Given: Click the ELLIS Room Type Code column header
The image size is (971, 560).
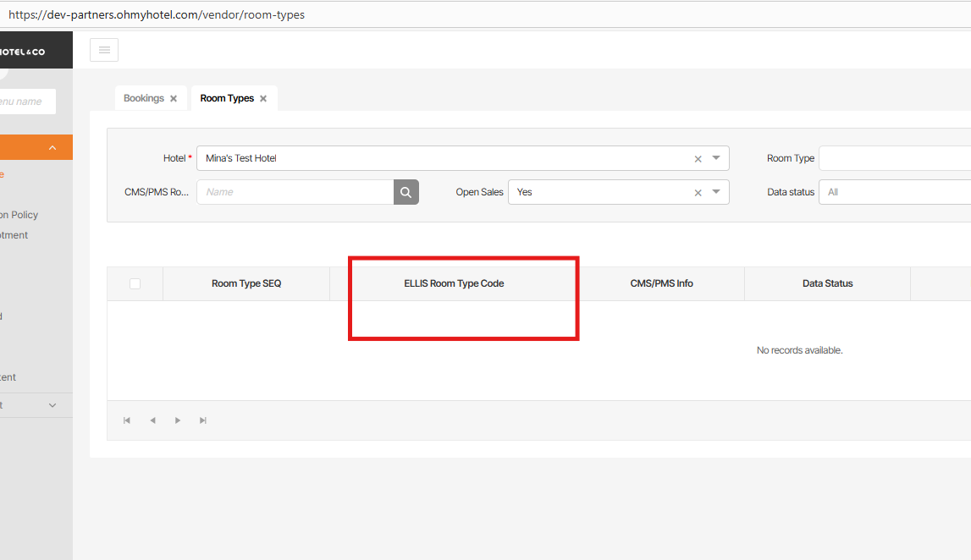Looking at the screenshot, I should [x=454, y=283].
